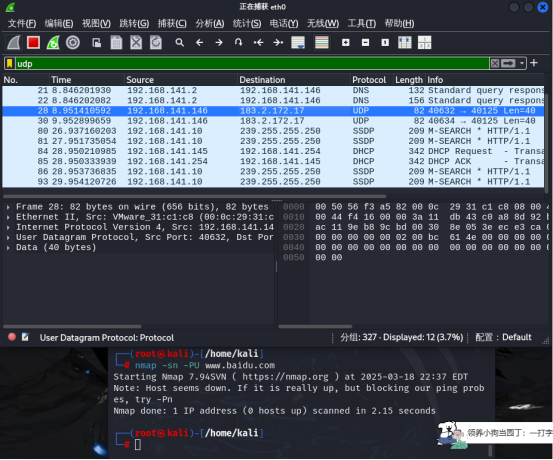
Task: Close the capture file toolbar icon
Action: 136,43
